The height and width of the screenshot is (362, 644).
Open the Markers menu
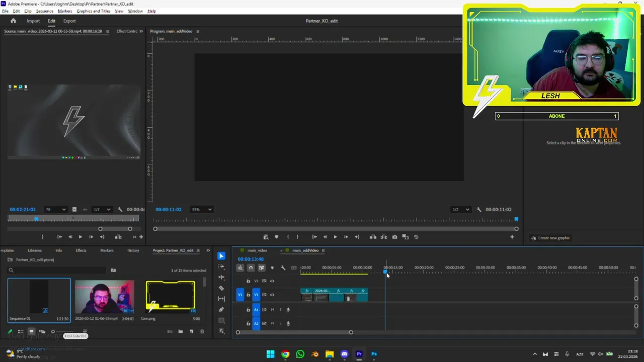coord(65,11)
